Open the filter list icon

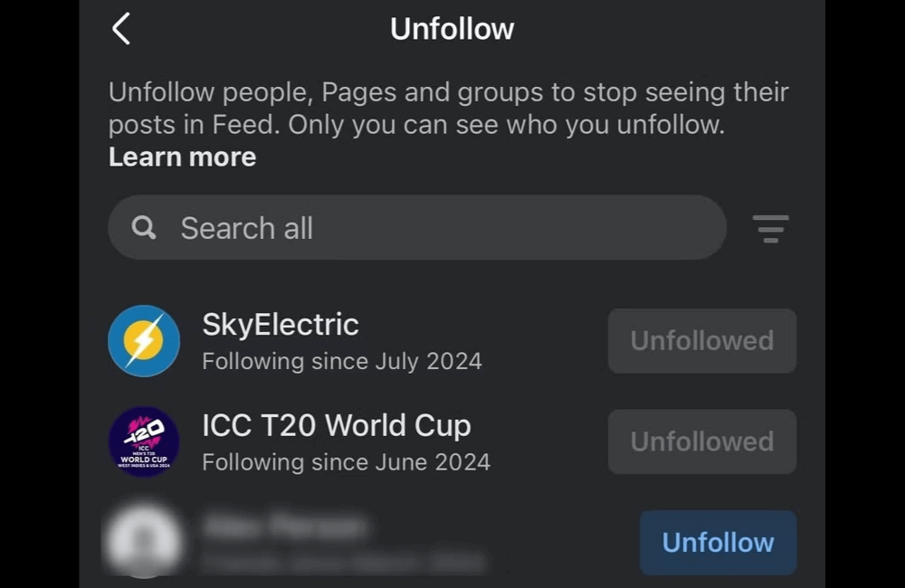coord(770,228)
